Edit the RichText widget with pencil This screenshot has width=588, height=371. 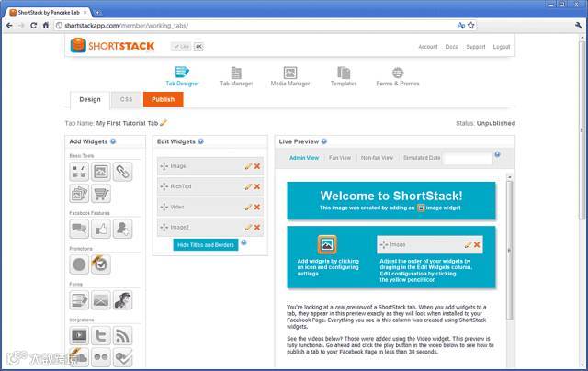click(248, 186)
